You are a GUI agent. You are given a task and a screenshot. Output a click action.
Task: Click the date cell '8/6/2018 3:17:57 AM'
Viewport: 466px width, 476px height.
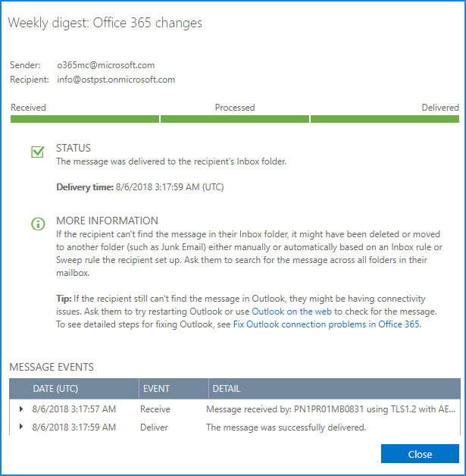(74, 409)
